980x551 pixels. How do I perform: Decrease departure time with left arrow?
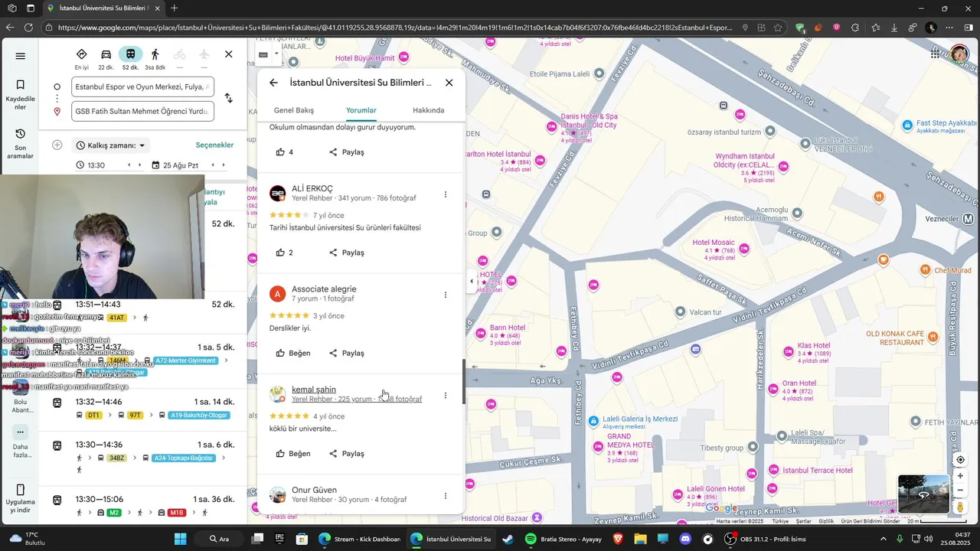click(129, 165)
